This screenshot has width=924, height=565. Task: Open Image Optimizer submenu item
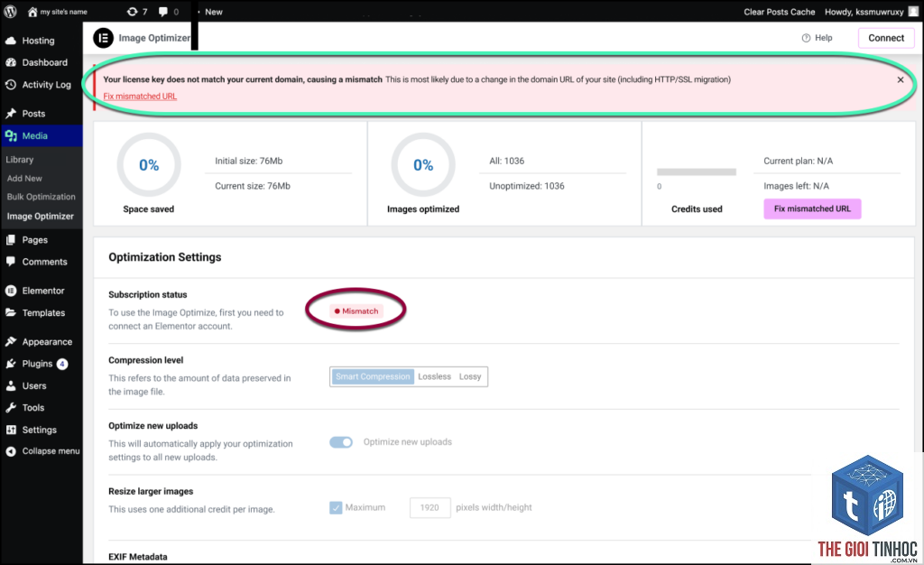click(x=40, y=217)
